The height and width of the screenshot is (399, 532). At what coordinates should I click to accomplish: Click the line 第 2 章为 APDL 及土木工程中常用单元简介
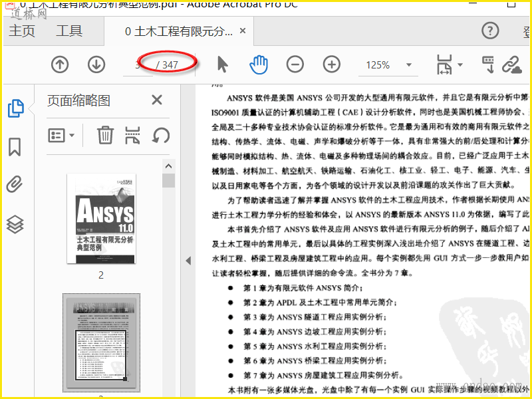point(320,303)
